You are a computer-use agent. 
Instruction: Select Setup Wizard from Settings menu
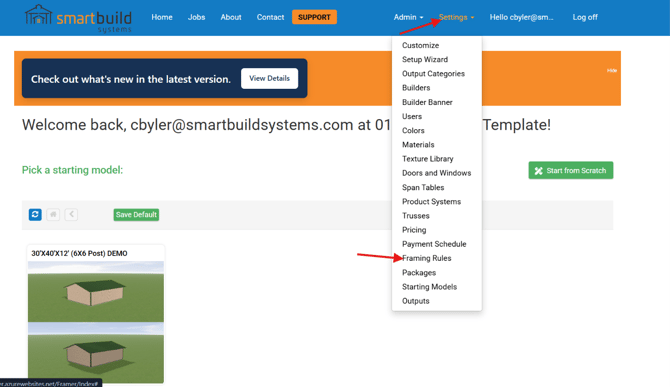(425, 59)
